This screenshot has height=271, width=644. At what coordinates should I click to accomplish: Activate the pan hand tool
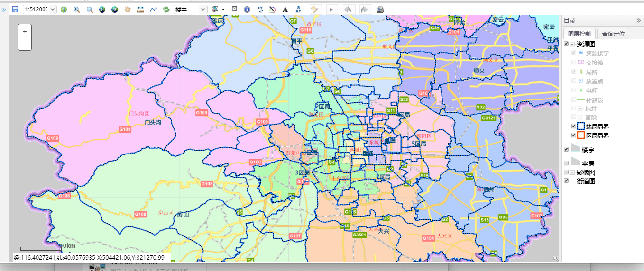tap(127, 9)
